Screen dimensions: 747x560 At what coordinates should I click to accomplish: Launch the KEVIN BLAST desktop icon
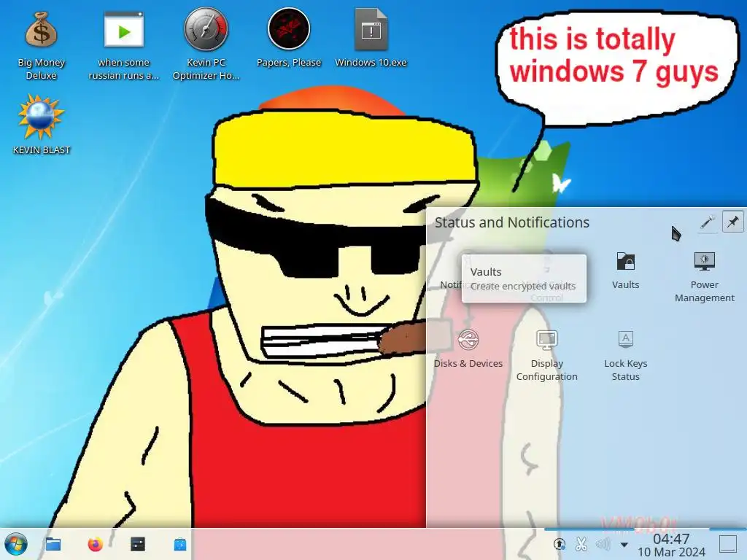[x=41, y=125]
